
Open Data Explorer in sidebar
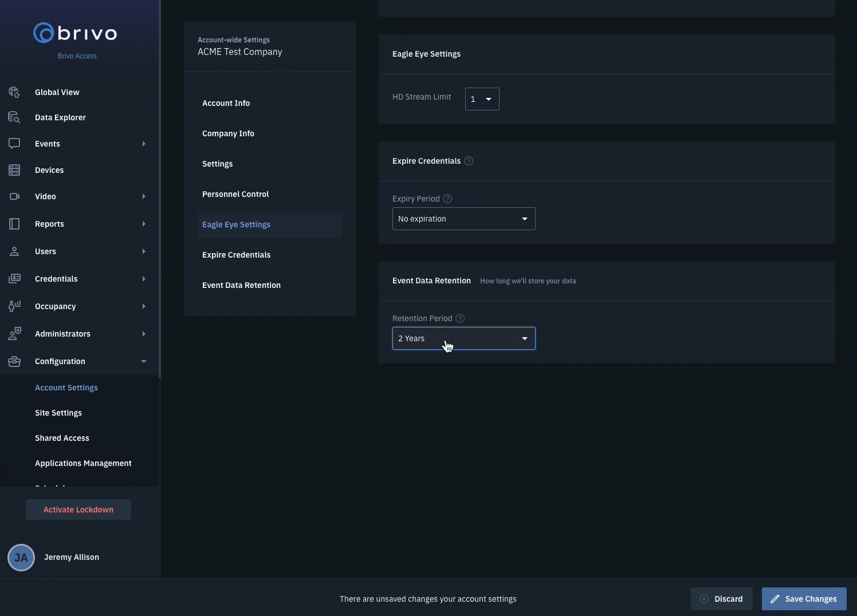(60, 117)
